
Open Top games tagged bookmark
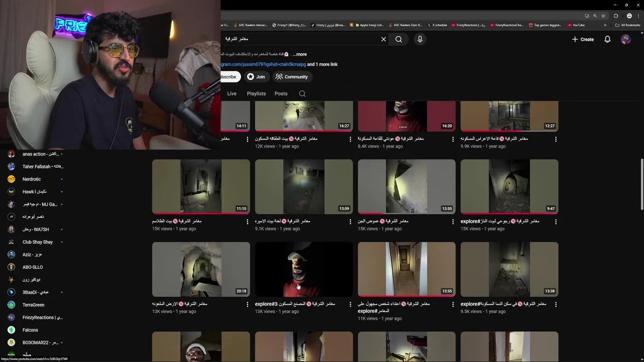point(545,25)
